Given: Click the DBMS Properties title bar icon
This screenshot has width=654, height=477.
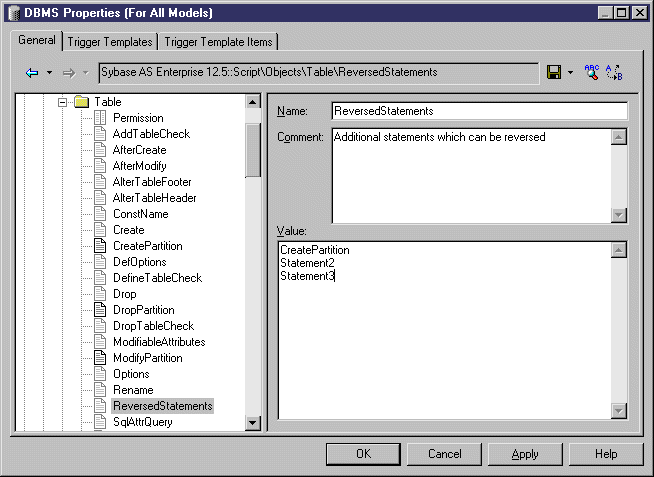Looking at the screenshot, I should coord(15,13).
